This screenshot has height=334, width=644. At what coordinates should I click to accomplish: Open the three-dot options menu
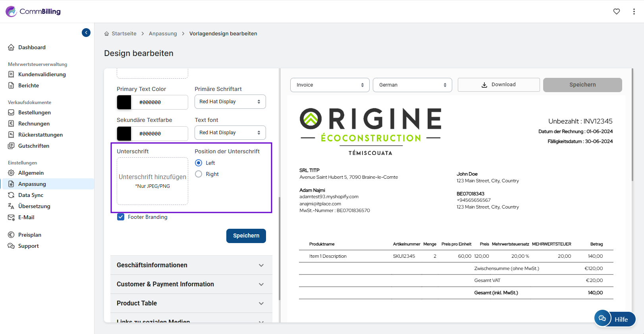pyautogui.click(x=634, y=12)
